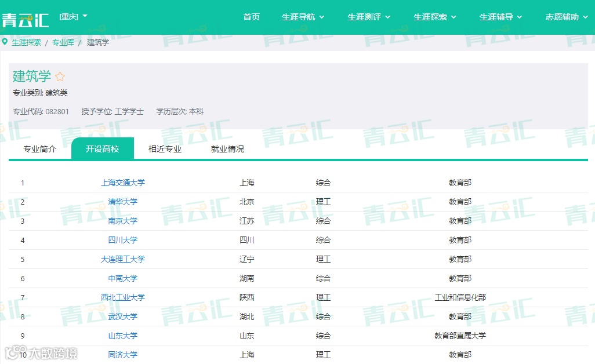Open 山东大学 link
Screen dimensions: 595x364
tap(123, 336)
